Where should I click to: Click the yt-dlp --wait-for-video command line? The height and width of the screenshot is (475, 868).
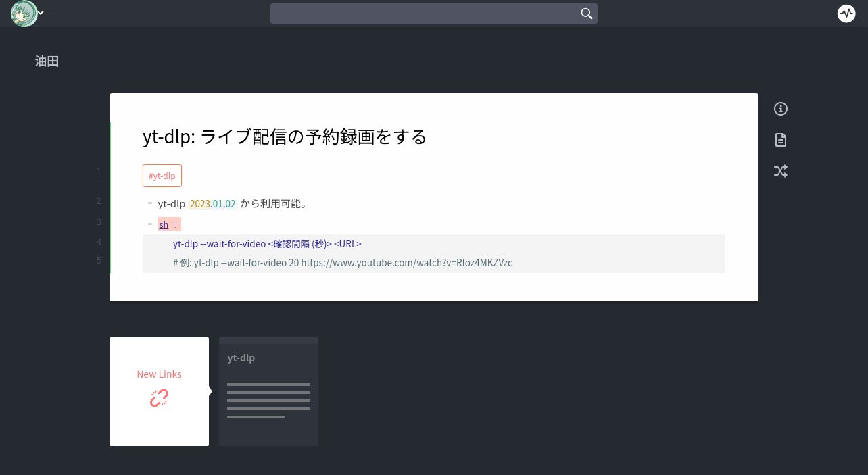coord(267,243)
